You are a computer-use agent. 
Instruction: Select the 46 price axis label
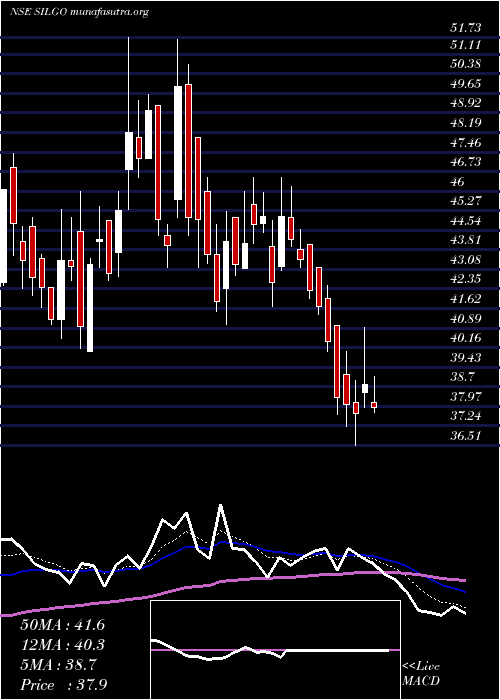(458, 182)
